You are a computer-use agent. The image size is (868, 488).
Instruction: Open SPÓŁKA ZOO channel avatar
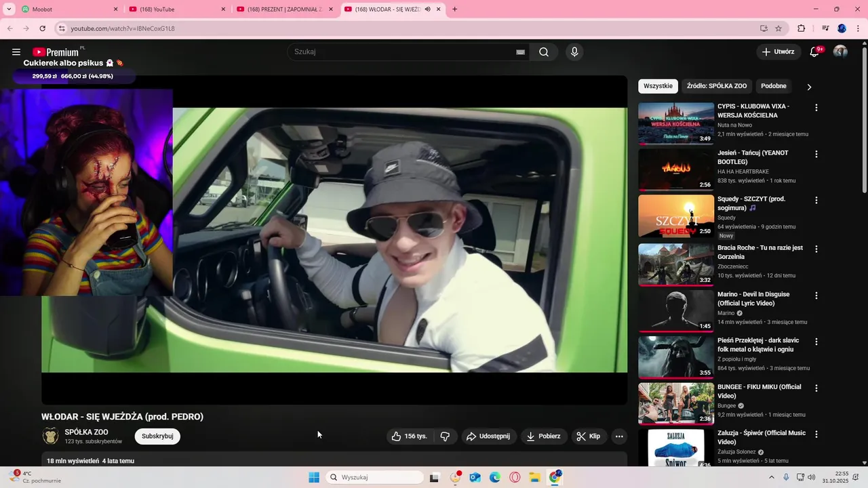pyautogui.click(x=51, y=436)
